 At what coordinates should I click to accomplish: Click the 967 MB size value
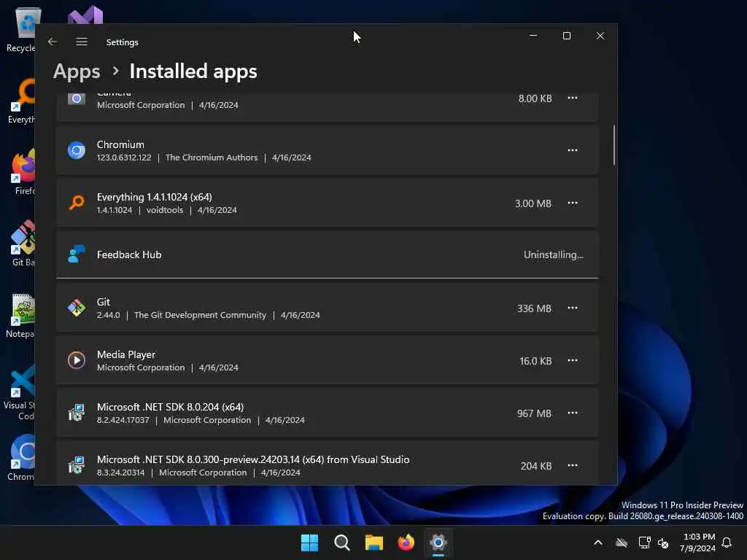click(x=534, y=413)
